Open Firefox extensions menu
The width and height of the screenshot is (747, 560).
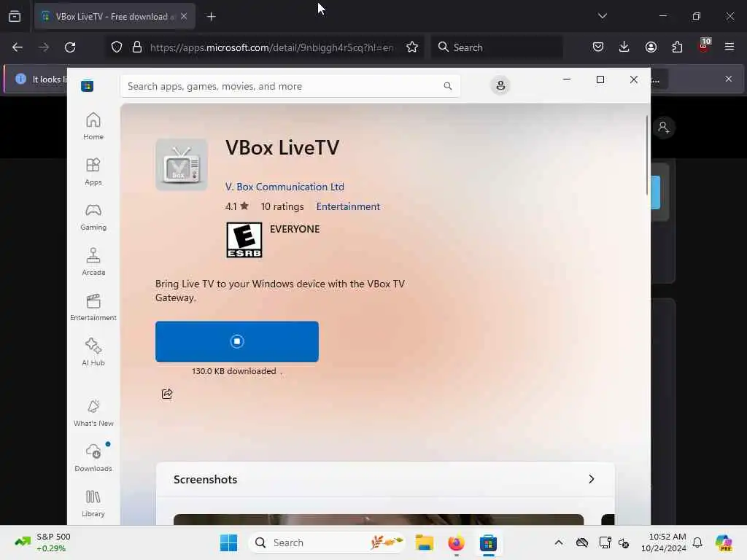pos(677,47)
